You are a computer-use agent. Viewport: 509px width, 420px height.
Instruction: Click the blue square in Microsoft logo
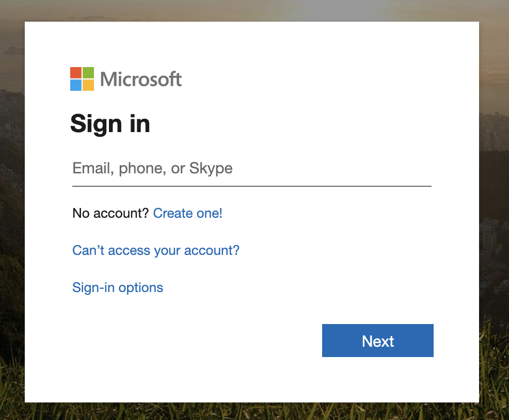(x=76, y=85)
